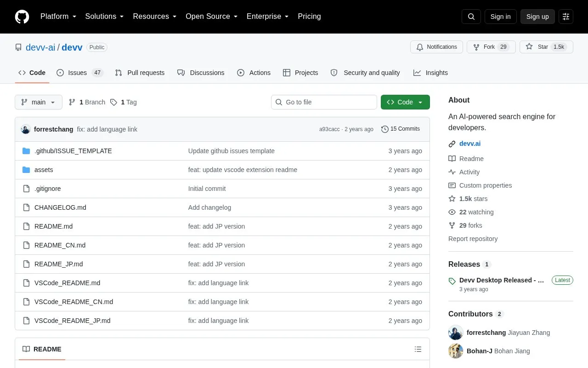Switch to the Issues tab
The height and width of the screenshot is (368, 588).
[x=80, y=73]
